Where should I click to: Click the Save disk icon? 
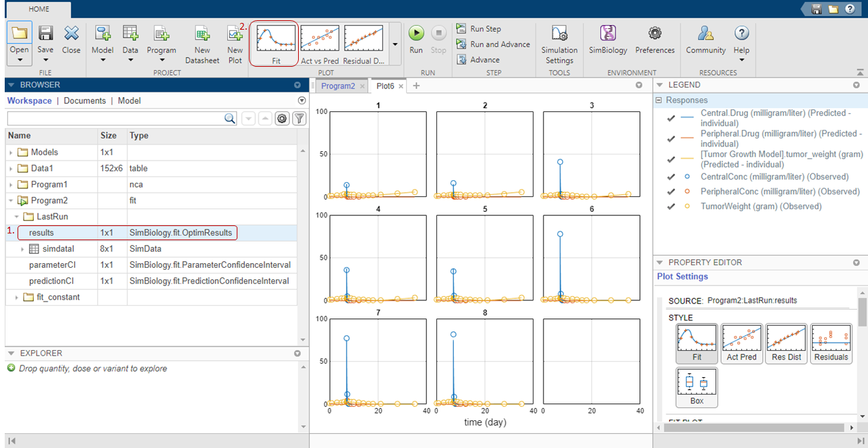click(46, 34)
